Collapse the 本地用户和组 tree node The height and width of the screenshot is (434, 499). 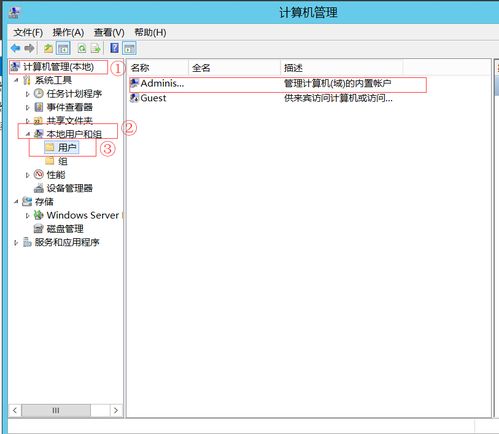coord(28,134)
